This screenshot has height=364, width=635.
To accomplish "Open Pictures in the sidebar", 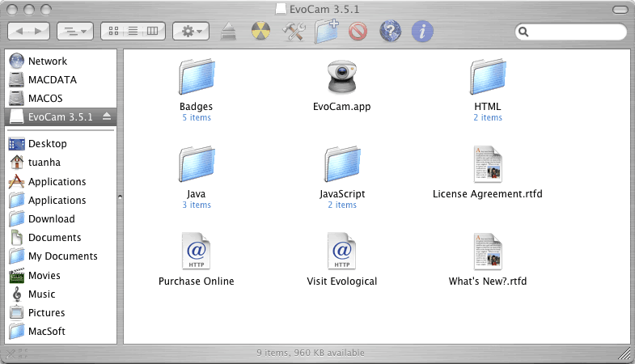I will point(61,313).
